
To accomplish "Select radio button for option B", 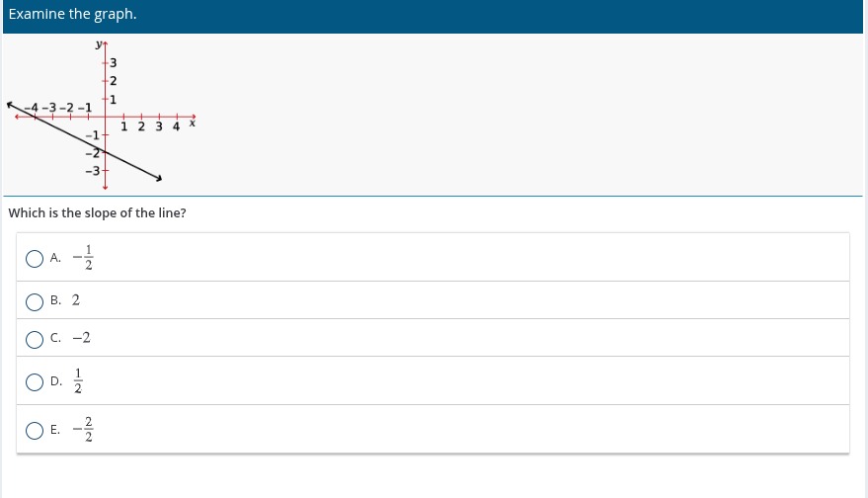I will coord(35,302).
